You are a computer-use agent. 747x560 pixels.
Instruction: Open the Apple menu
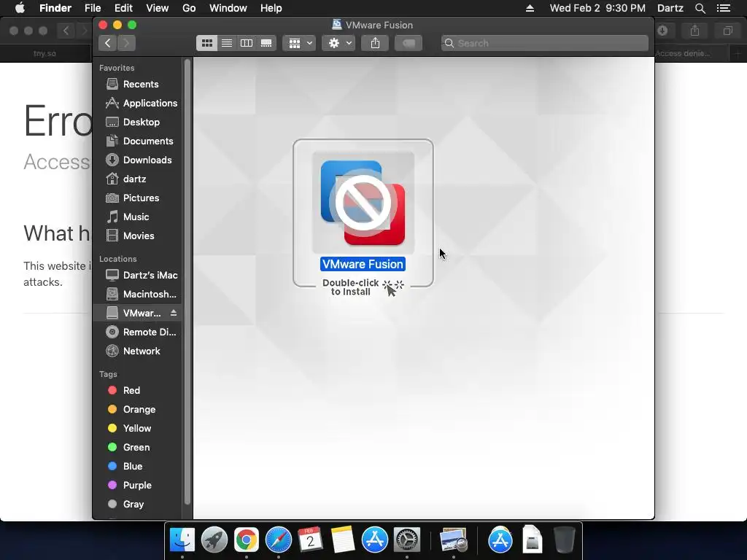20,8
